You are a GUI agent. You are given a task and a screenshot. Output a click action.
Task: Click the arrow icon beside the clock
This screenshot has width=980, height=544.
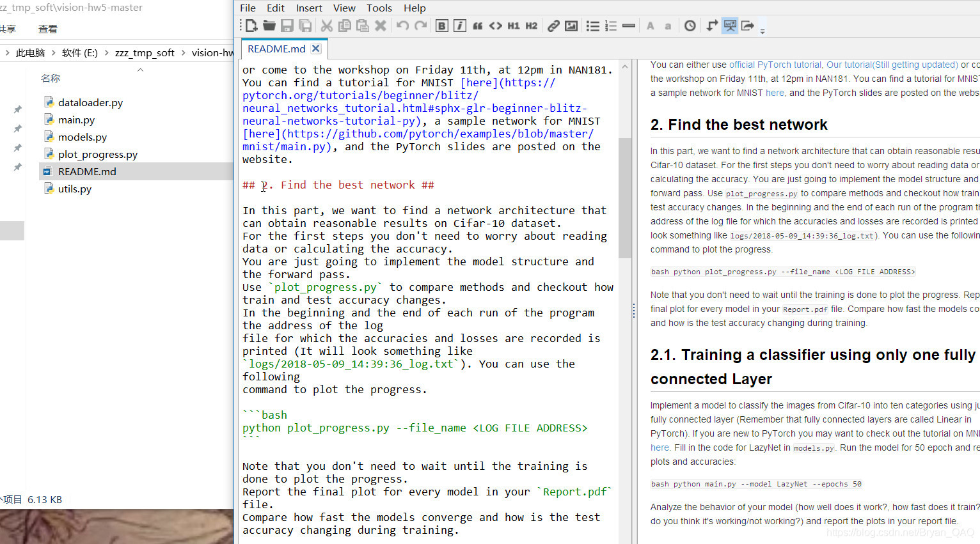[712, 26]
